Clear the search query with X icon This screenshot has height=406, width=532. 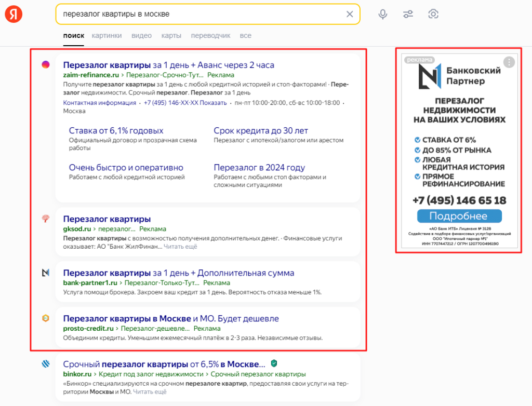[x=350, y=14]
